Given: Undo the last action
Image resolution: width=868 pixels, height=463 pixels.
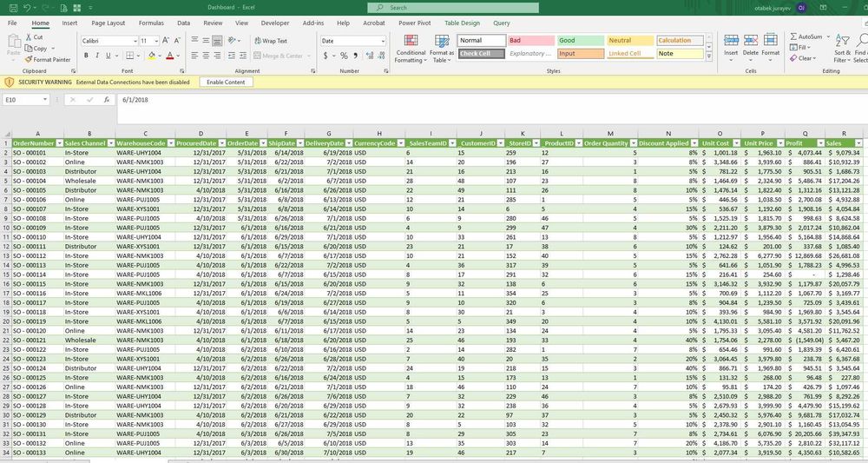Looking at the screenshot, I should 27,8.
